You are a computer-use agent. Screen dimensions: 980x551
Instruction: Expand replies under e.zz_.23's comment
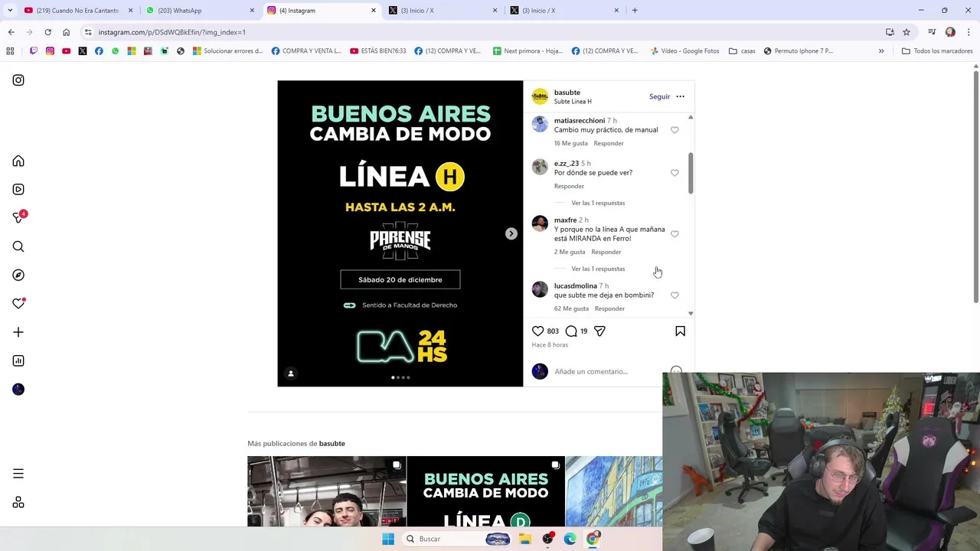coord(598,203)
